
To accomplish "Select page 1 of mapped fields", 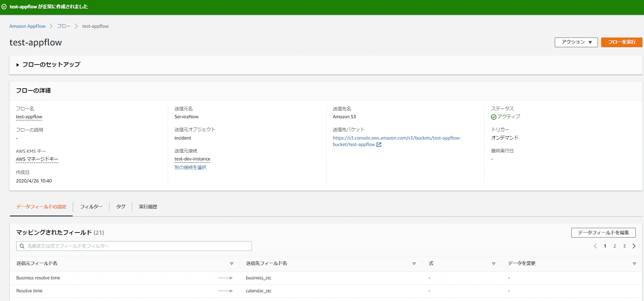I will click(x=605, y=246).
